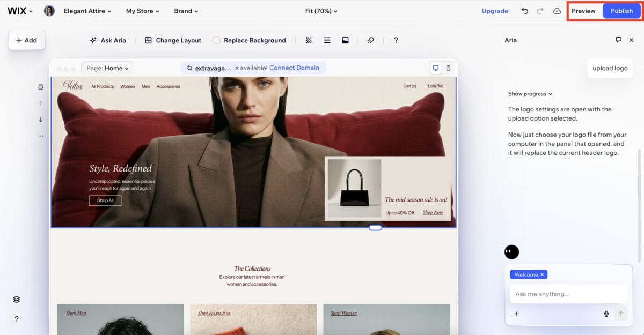
Task: Expand the Brand menu
Action: point(185,11)
